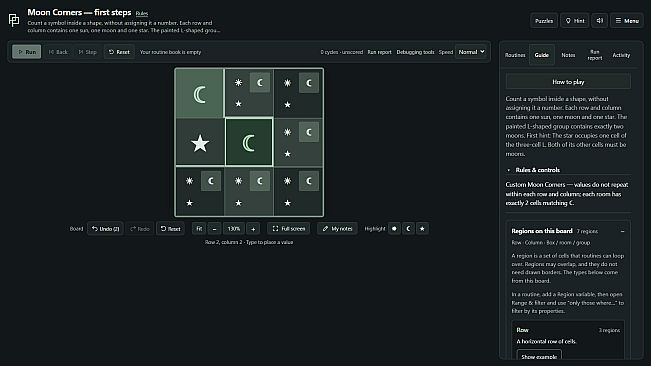651x366 pixels.
Task: Click the Back playback button
Action: click(x=58, y=52)
